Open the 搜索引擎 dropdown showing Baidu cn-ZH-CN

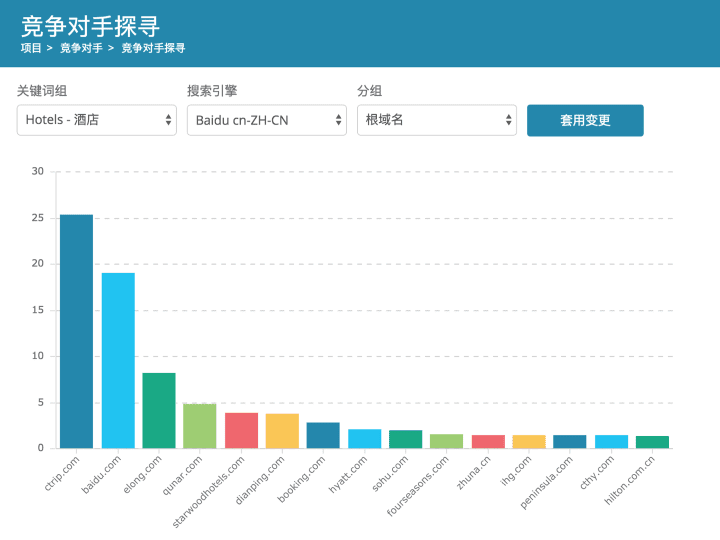pos(267,120)
